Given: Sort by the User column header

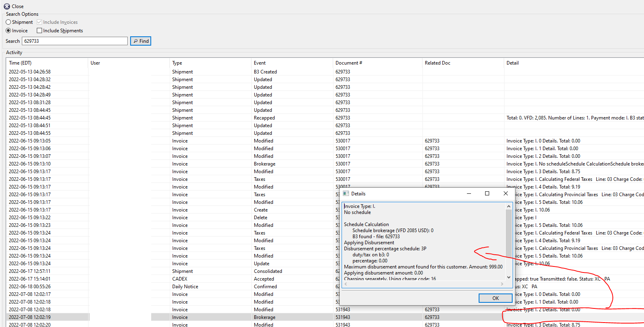Looking at the screenshot, I should tap(129, 63).
